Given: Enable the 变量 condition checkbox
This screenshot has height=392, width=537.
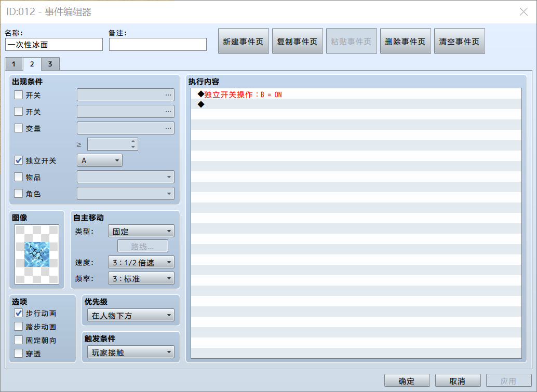Looking at the screenshot, I should click(19, 128).
